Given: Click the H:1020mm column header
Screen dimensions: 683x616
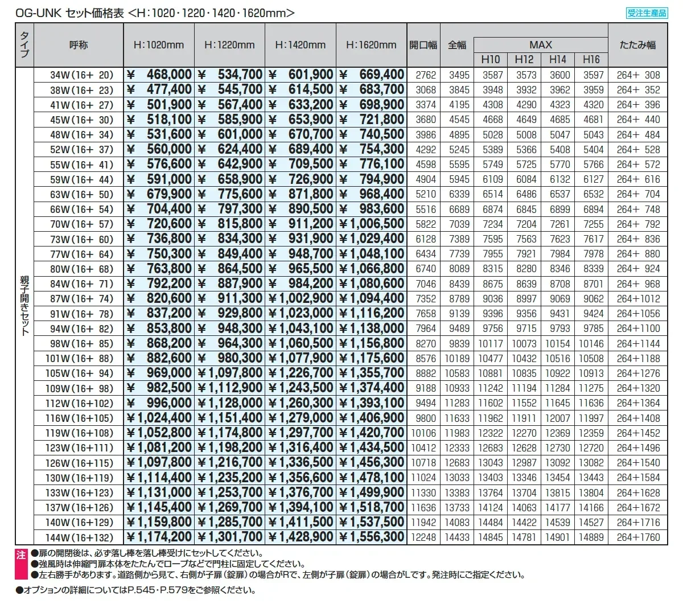Looking at the screenshot, I should pyautogui.click(x=159, y=45).
